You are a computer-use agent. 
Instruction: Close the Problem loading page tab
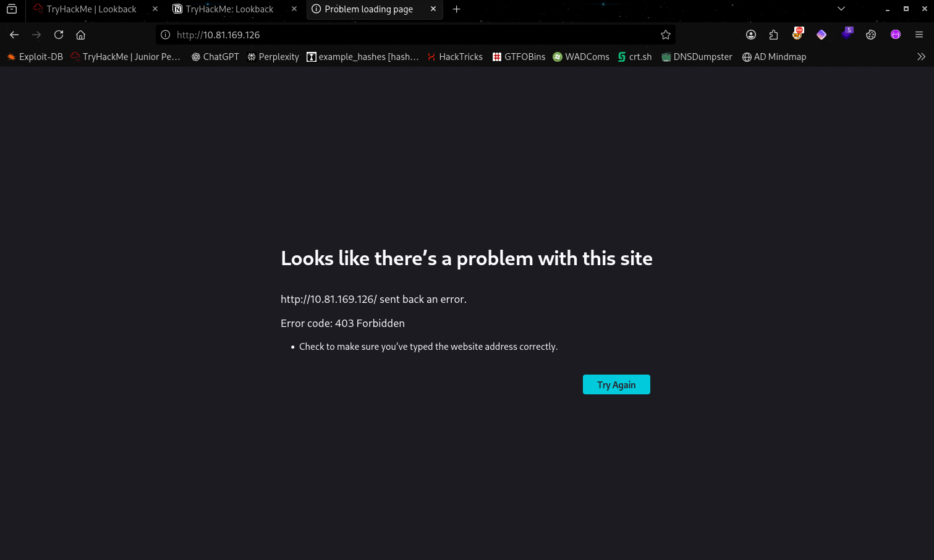point(433,9)
